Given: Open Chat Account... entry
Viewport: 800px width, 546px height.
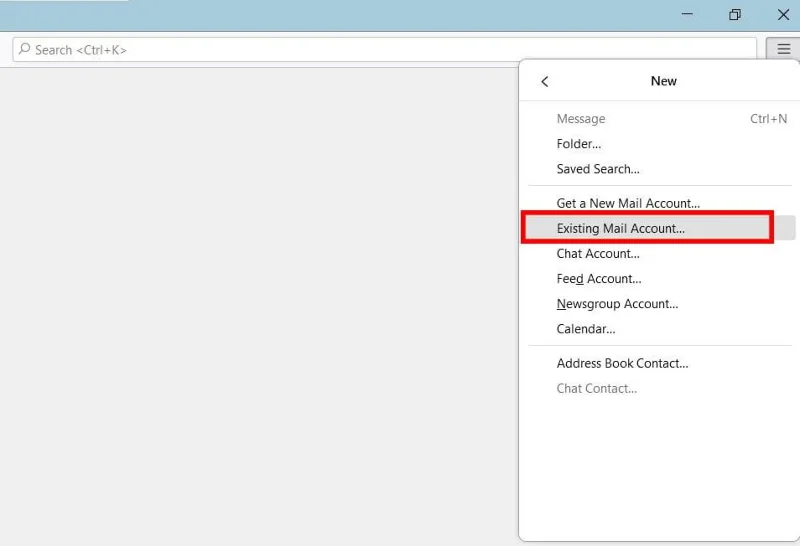Looking at the screenshot, I should pyautogui.click(x=660, y=254).
